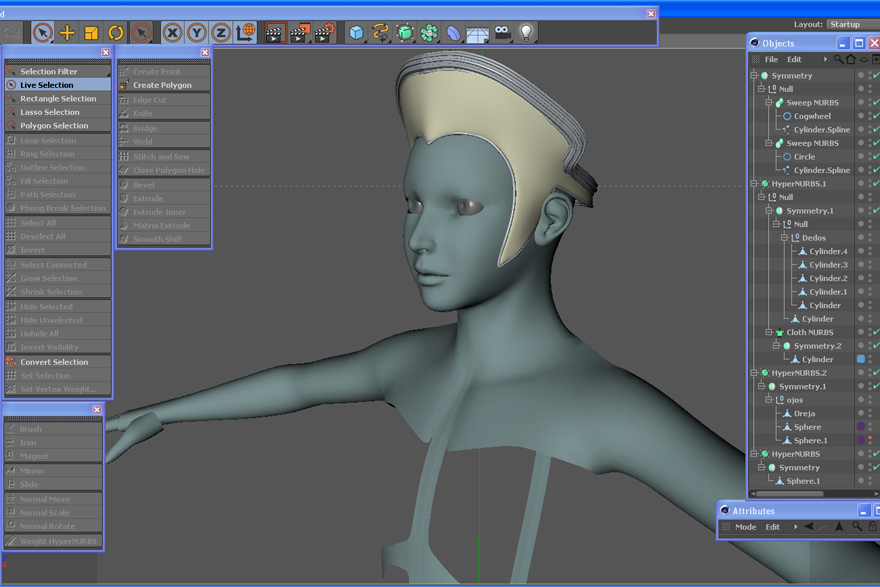Click the world coordinate system icon
Viewport: 880px width, 587px height.
[x=245, y=33]
